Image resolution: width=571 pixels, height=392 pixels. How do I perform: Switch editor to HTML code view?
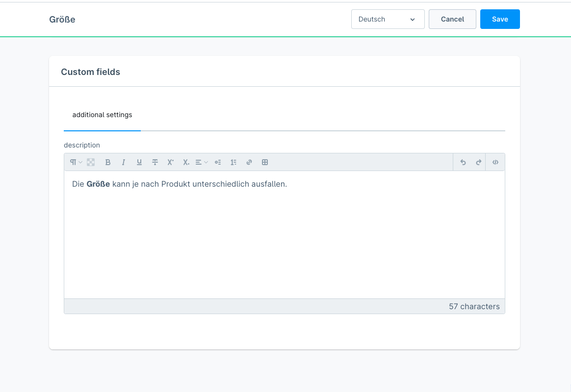pos(495,162)
